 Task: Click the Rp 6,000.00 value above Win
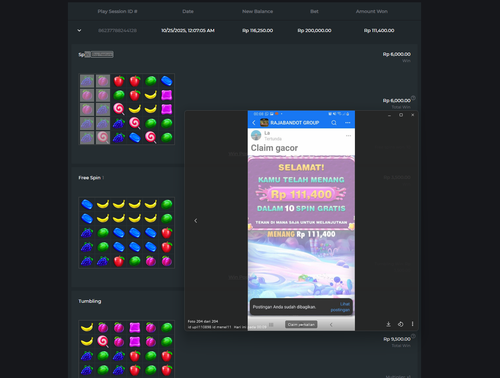(x=397, y=54)
